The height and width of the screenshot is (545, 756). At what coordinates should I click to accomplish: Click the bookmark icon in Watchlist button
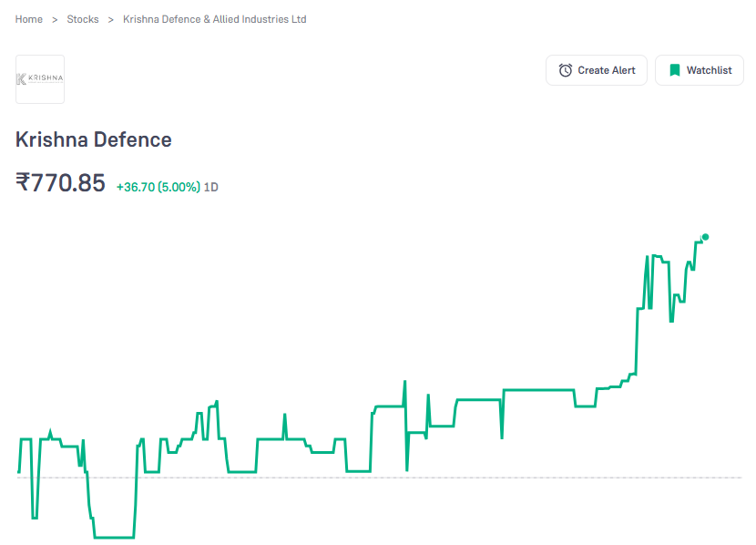click(x=674, y=69)
